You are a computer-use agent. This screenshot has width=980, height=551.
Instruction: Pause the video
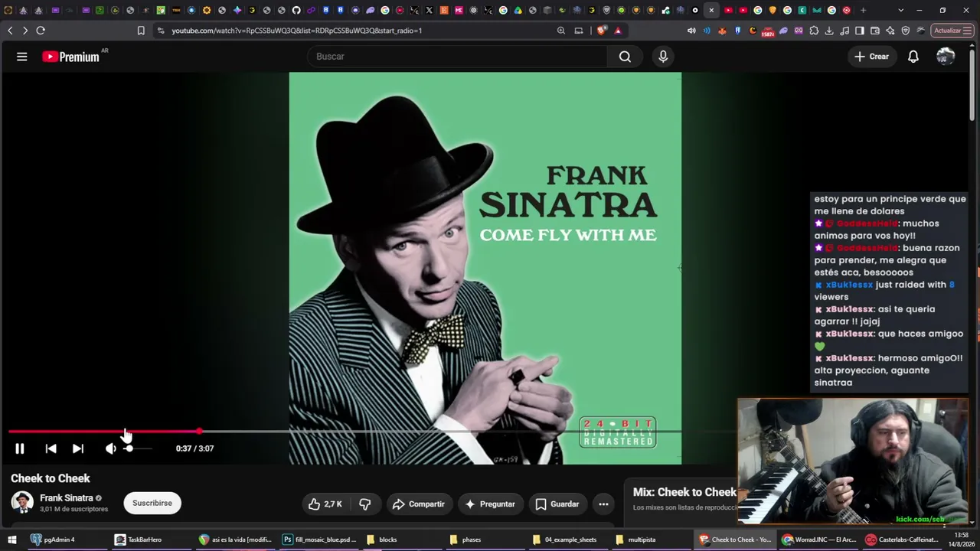[x=20, y=448]
